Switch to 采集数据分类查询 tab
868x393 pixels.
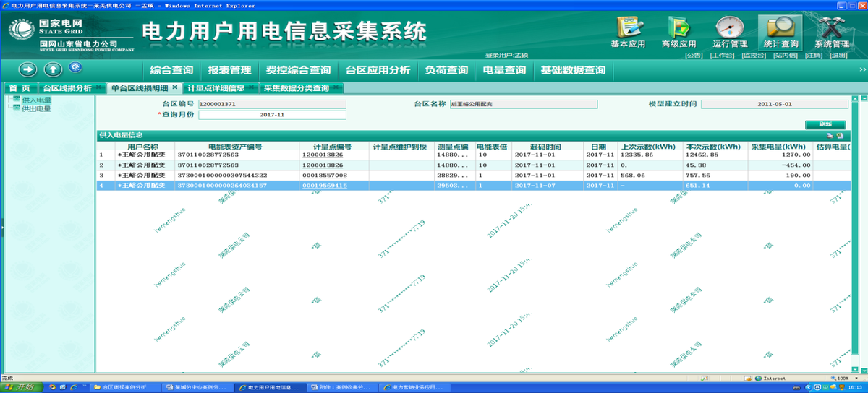[x=296, y=88]
